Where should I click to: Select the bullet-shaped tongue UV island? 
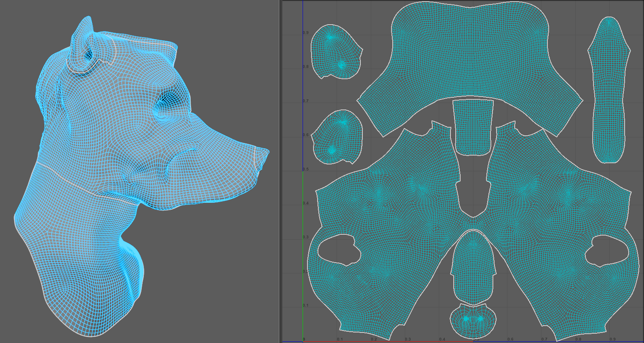click(474, 268)
